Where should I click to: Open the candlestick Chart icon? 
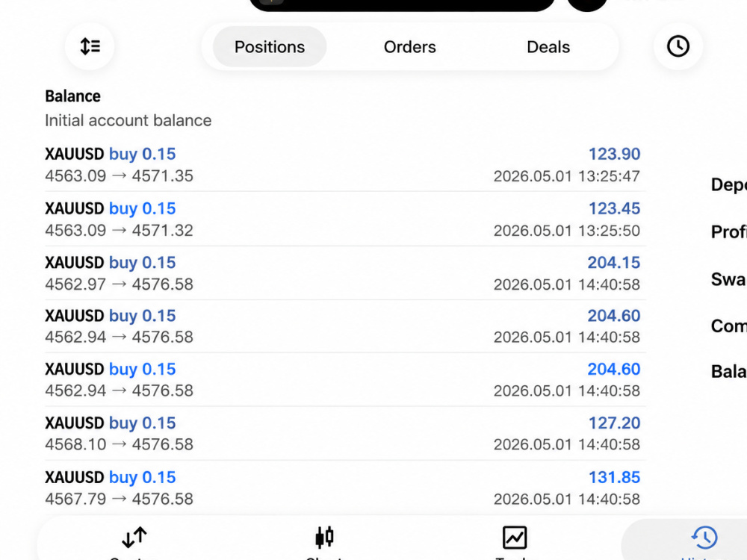coord(324,537)
